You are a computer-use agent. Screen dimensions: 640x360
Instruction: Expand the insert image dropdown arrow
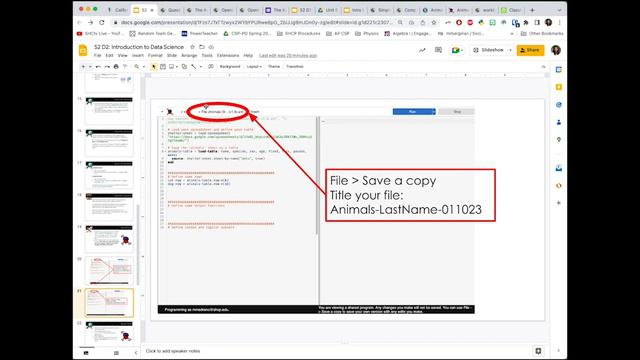[x=177, y=67]
